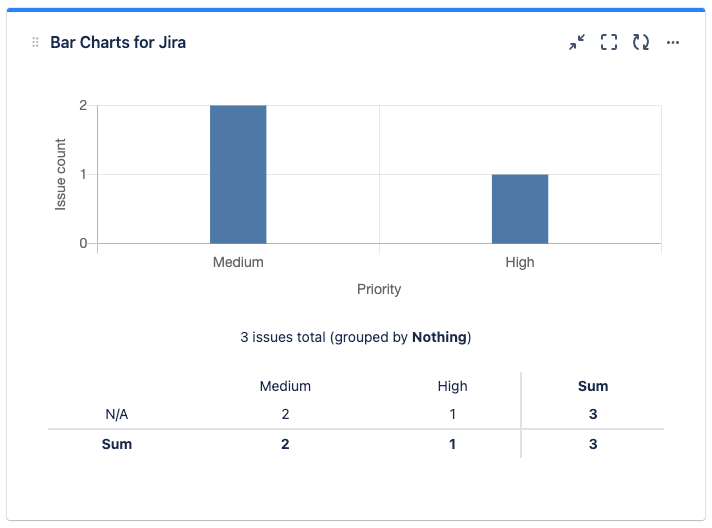Click the bold "Nothing" grouping text
This screenshot has width=712, height=528.
tap(439, 337)
